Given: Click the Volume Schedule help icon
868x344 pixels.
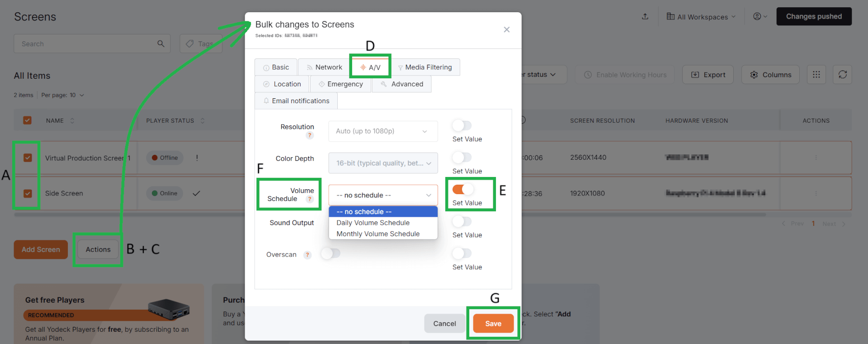Looking at the screenshot, I should (310, 199).
